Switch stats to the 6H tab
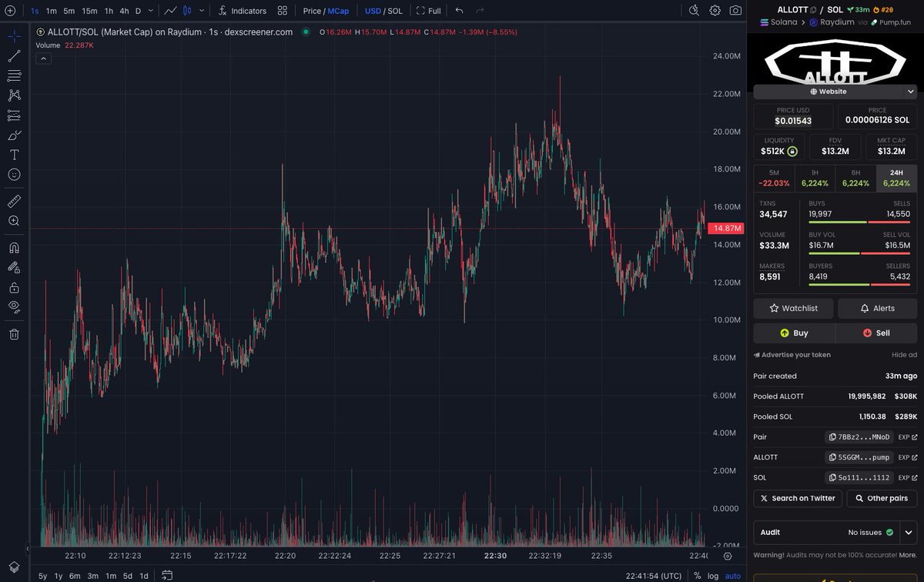 pos(855,178)
